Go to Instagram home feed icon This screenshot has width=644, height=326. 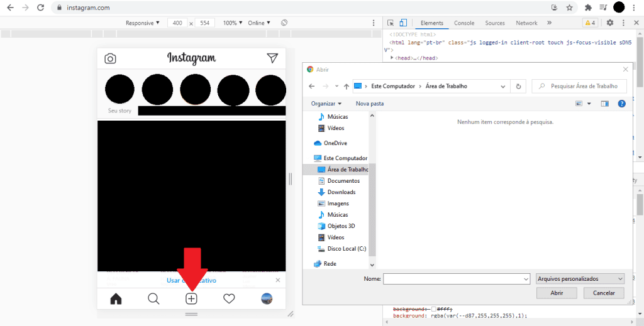pyautogui.click(x=116, y=299)
